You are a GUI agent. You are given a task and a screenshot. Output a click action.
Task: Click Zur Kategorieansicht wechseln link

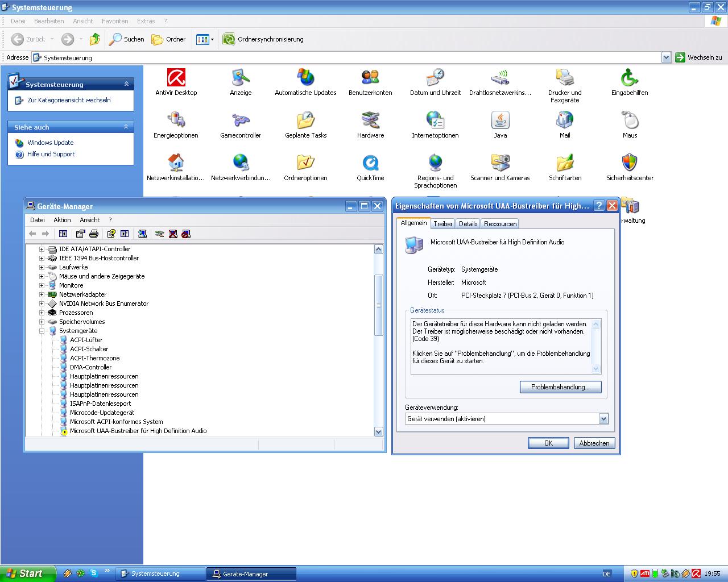click(69, 100)
